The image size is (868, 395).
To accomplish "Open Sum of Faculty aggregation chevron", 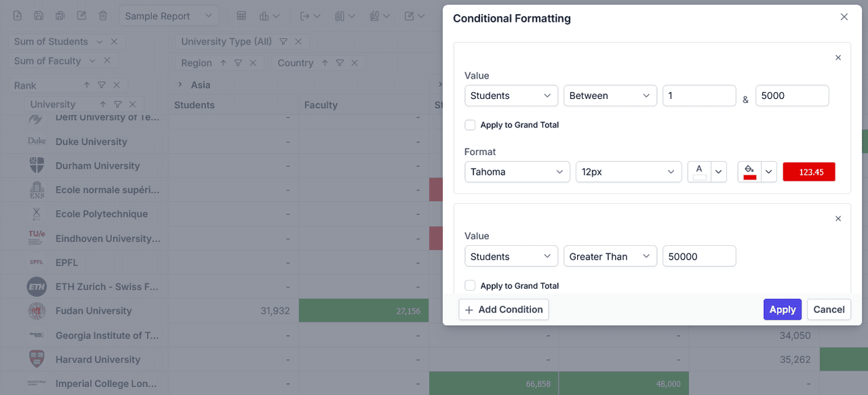I will [x=93, y=61].
